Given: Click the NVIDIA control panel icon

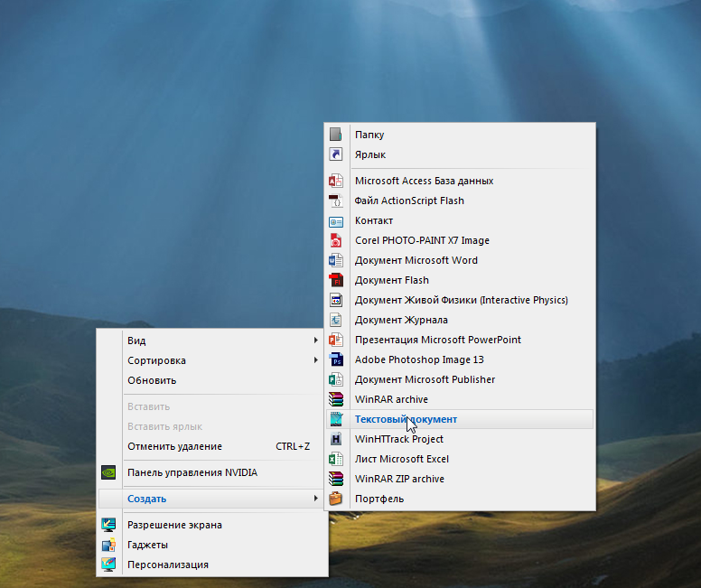Looking at the screenshot, I should (x=108, y=472).
